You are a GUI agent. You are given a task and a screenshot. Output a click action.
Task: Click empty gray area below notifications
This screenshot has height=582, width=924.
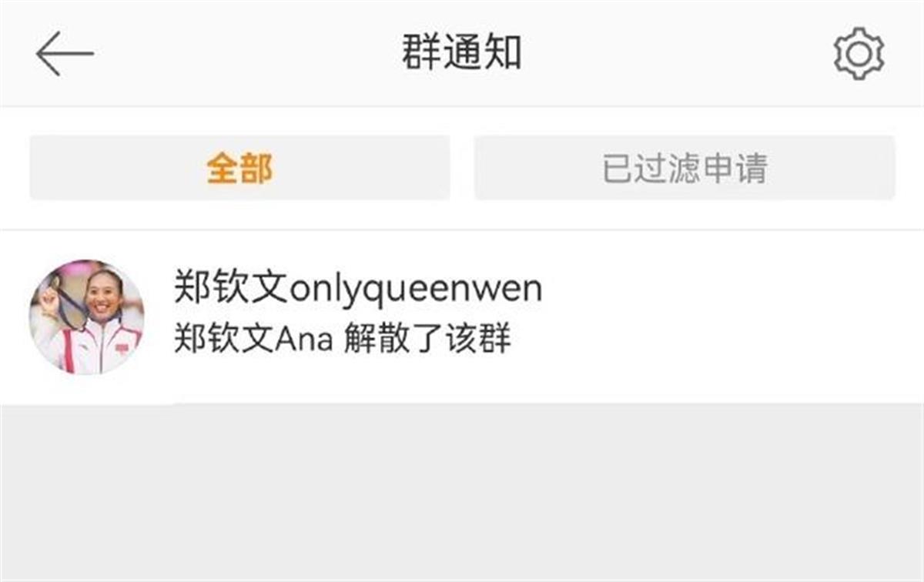pyautogui.click(x=462, y=493)
